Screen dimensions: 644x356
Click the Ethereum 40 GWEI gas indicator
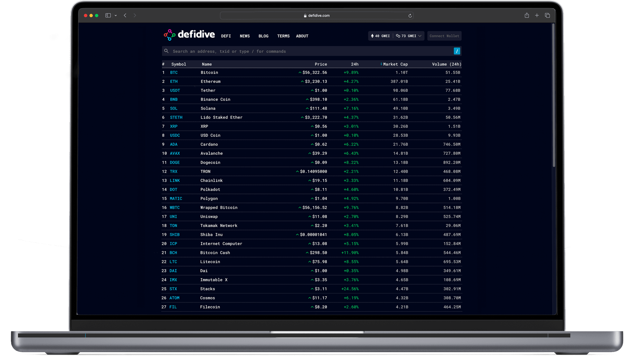pyautogui.click(x=380, y=36)
